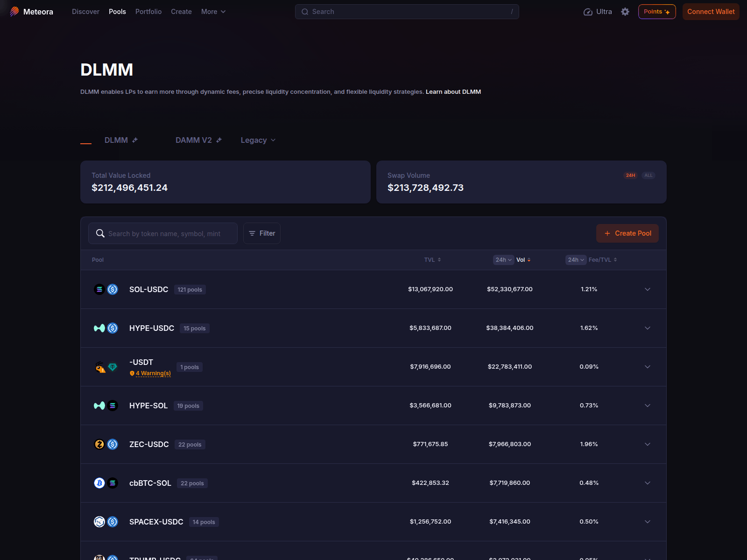
Task: Click the USDT token icon in -USDT row
Action: 113,367
